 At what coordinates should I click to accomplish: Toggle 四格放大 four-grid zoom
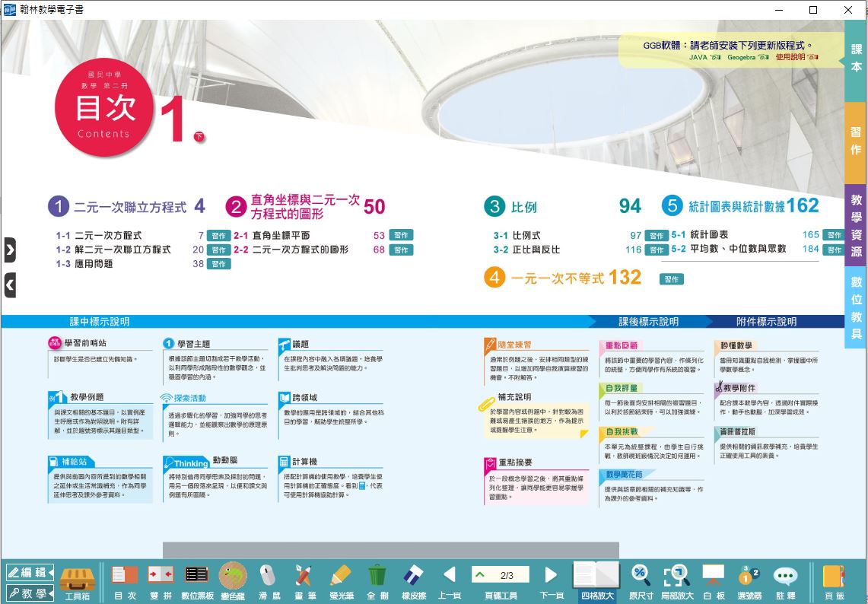coord(596,582)
